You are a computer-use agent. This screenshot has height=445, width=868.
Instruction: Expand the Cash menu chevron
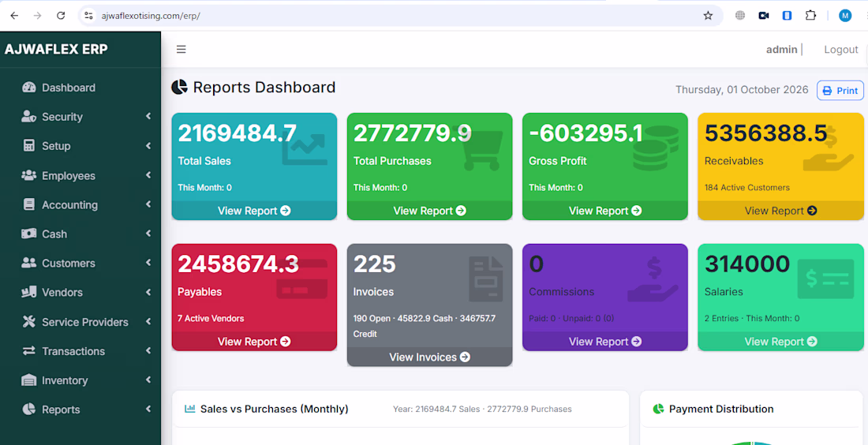pos(148,234)
